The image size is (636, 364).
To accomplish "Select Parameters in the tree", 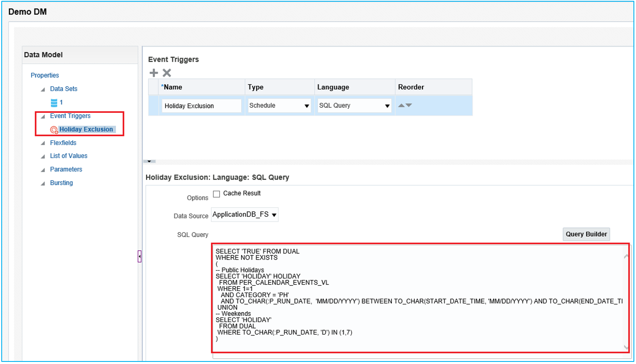I will (66, 170).
